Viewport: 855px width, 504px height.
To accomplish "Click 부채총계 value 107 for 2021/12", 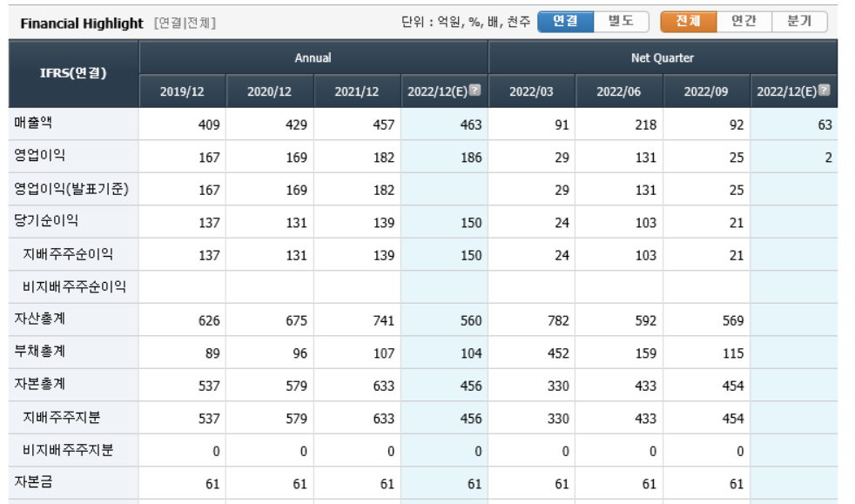I will pos(384,353).
